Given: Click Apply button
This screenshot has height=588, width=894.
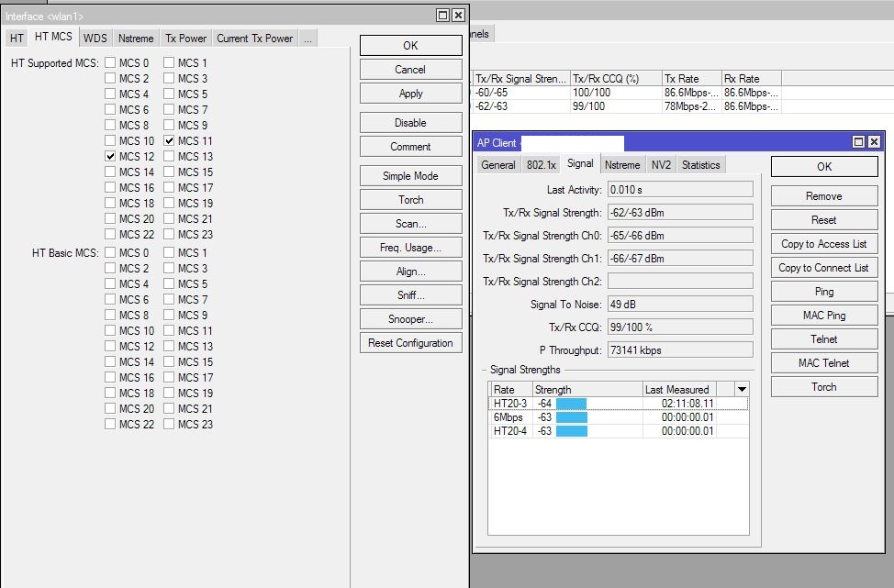Looking at the screenshot, I should [410, 94].
